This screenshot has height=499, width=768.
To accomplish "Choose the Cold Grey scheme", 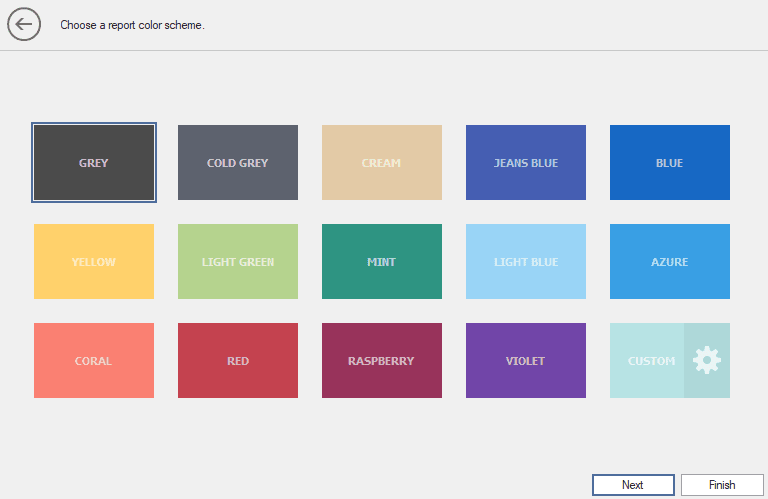I will coord(238,163).
